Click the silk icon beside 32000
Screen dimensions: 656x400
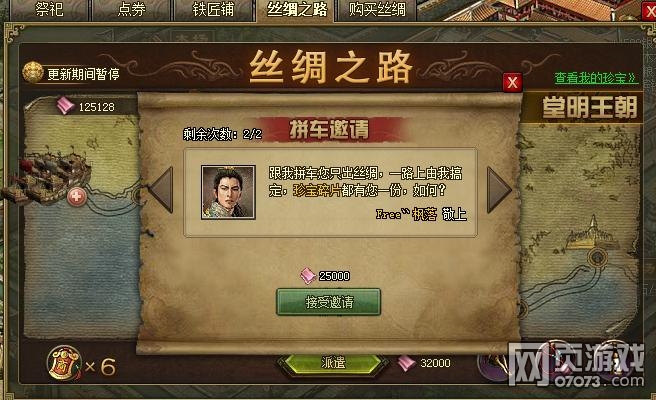tap(406, 363)
